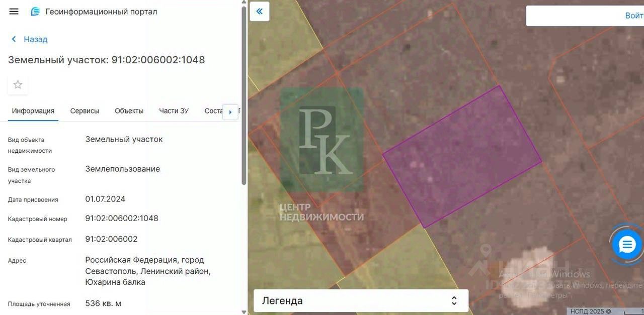This screenshot has width=644, height=315.
Task: Collapse the side panel with the double chevron
Action: 260,11
